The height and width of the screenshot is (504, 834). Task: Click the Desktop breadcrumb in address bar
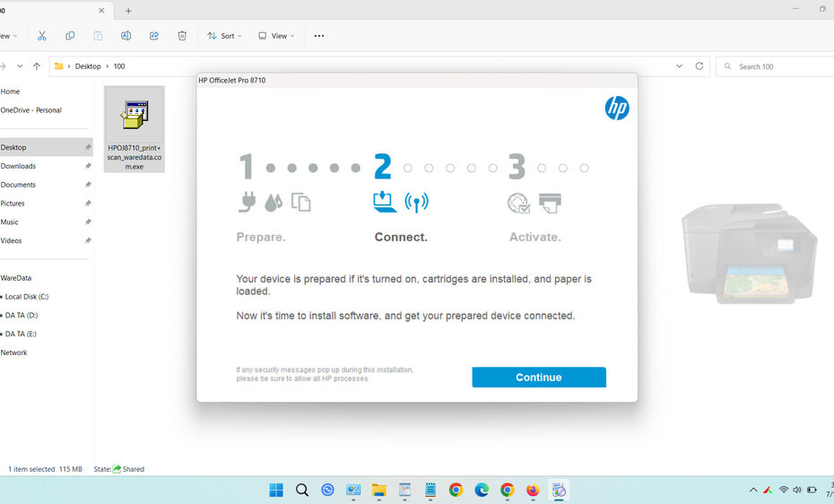pyautogui.click(x=88, y=66)
